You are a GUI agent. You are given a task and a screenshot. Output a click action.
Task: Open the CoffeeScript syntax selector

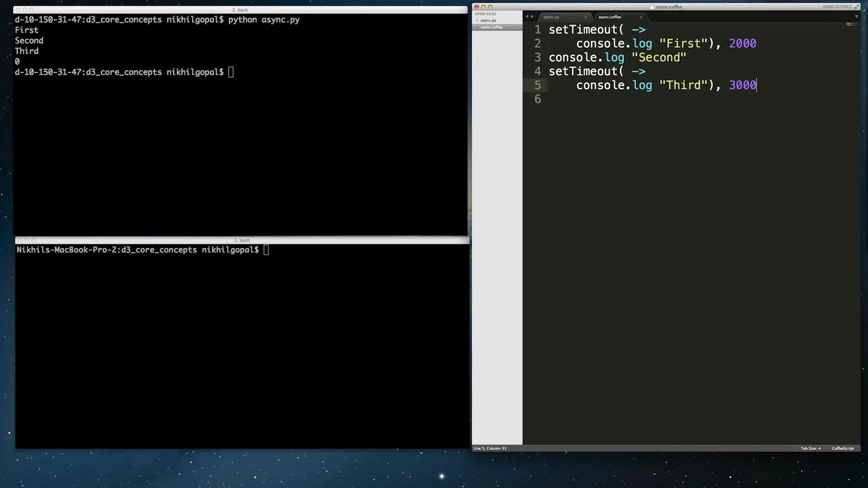click(x=843, y=448)
